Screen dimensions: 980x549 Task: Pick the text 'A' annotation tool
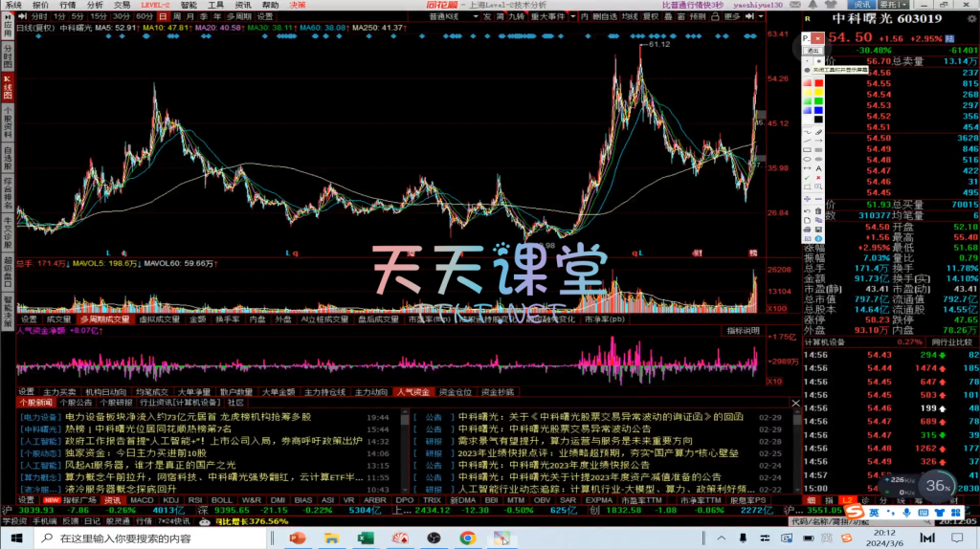(819, 167)
